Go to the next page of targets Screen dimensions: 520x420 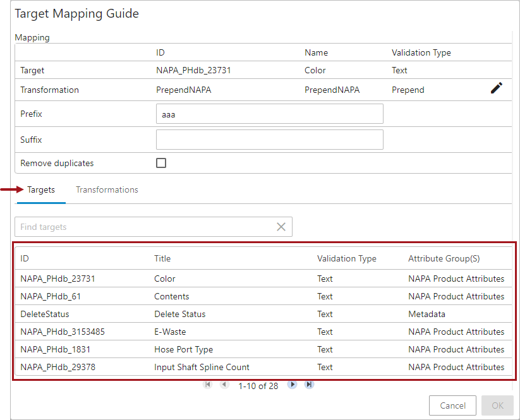292,385
